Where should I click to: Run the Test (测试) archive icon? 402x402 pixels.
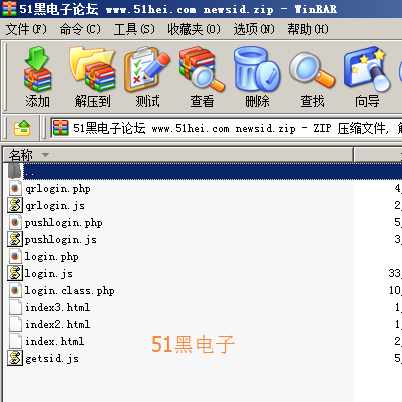click(147, 77)
